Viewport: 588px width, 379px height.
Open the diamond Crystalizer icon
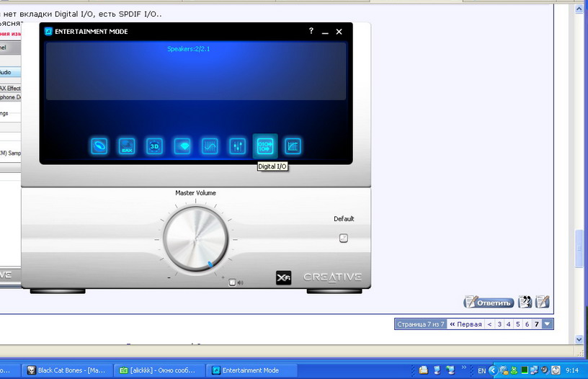click(182, 146)
